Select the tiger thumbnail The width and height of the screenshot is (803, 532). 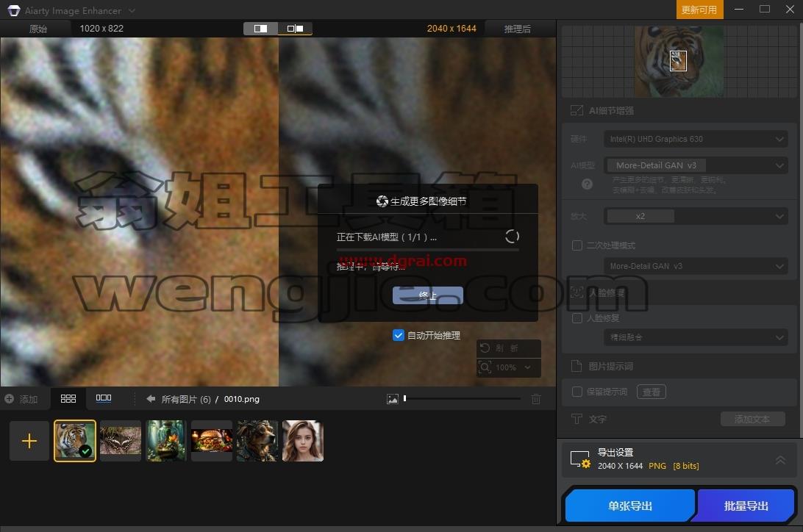(x=75, y=441)
